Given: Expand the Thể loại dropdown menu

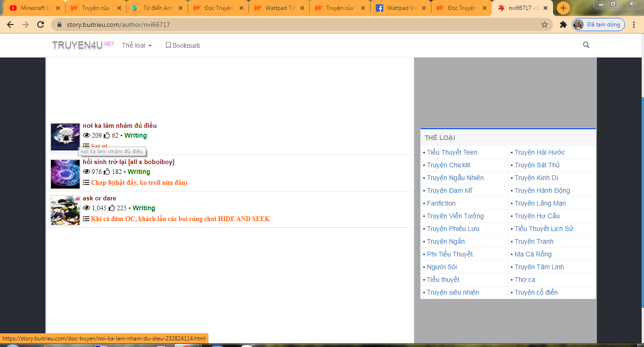Looking at the screenshot, I should 137,45.
